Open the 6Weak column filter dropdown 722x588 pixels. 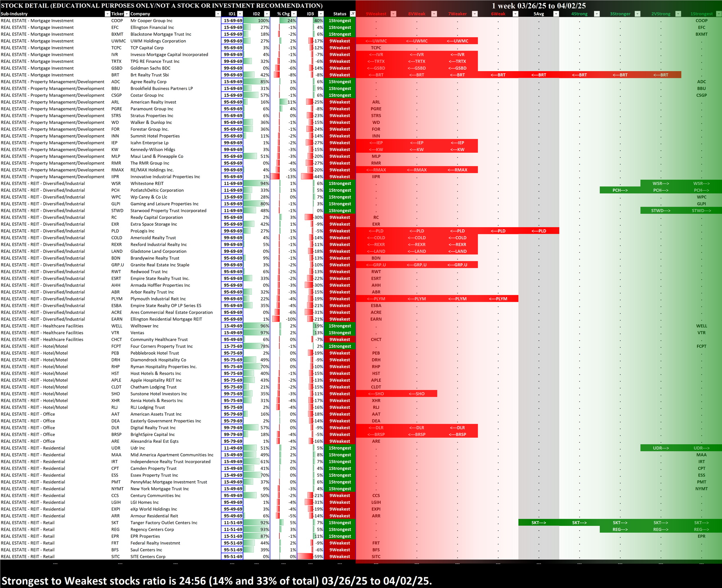[x=516, y=14]
